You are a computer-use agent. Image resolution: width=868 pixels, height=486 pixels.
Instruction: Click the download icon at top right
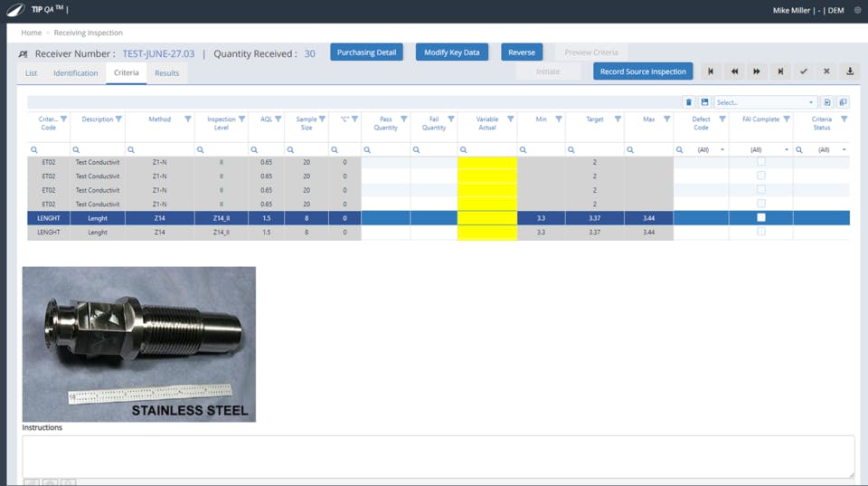coord(850,71)
